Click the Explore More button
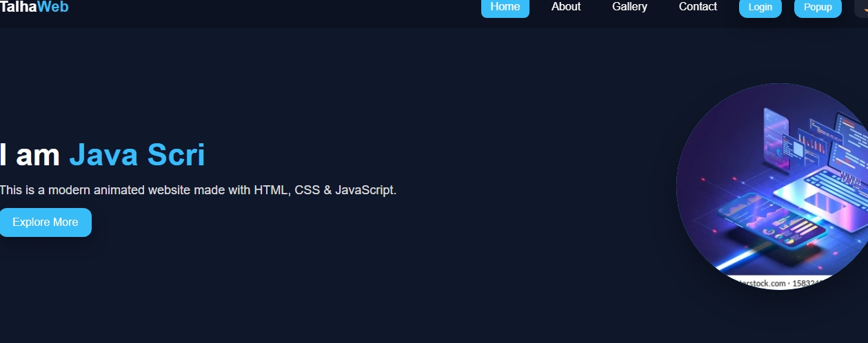The image size is (868, 343). (46, 222)
